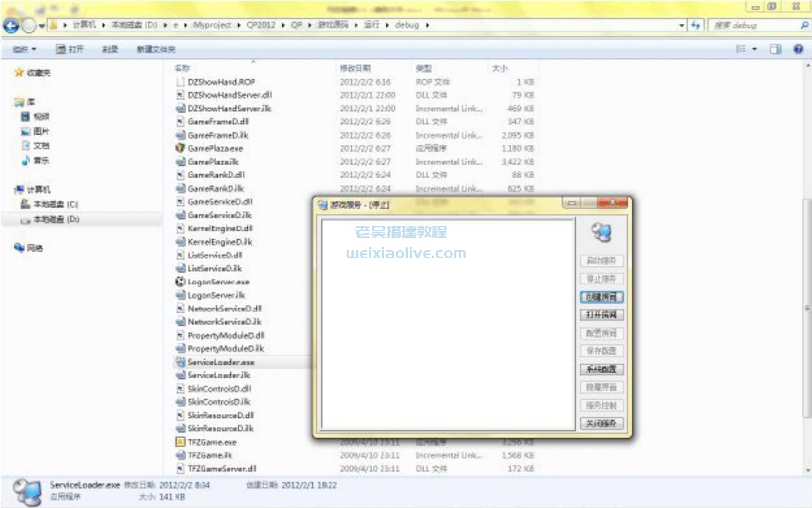
Task: Select the LogonServer.exe file icon
Action: 180,282
